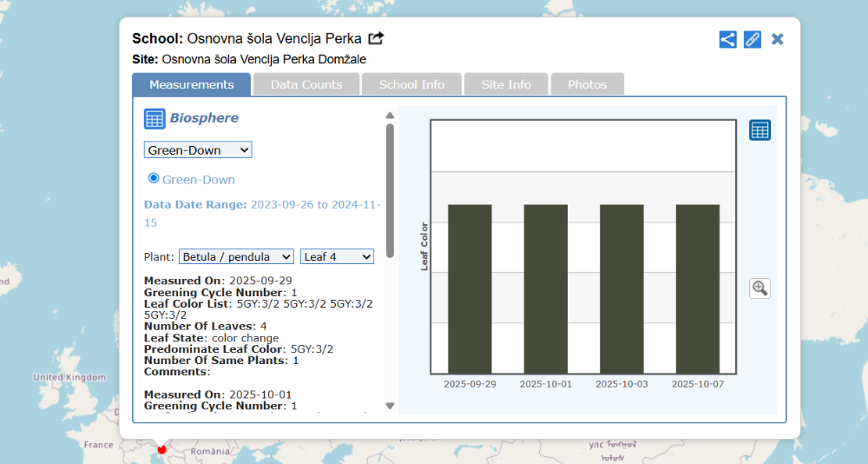Click the Biosphere heading link
The width and height of the screenshot is (868, 464).
pos(204,118)
